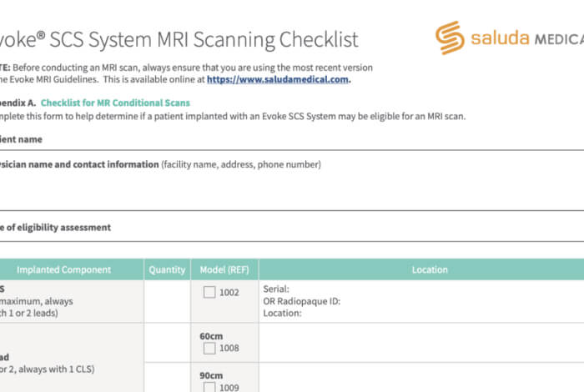Viewport: 584px width, 392px height.
Task: Click the Model (REF) column header
Action: pos(224,269)
